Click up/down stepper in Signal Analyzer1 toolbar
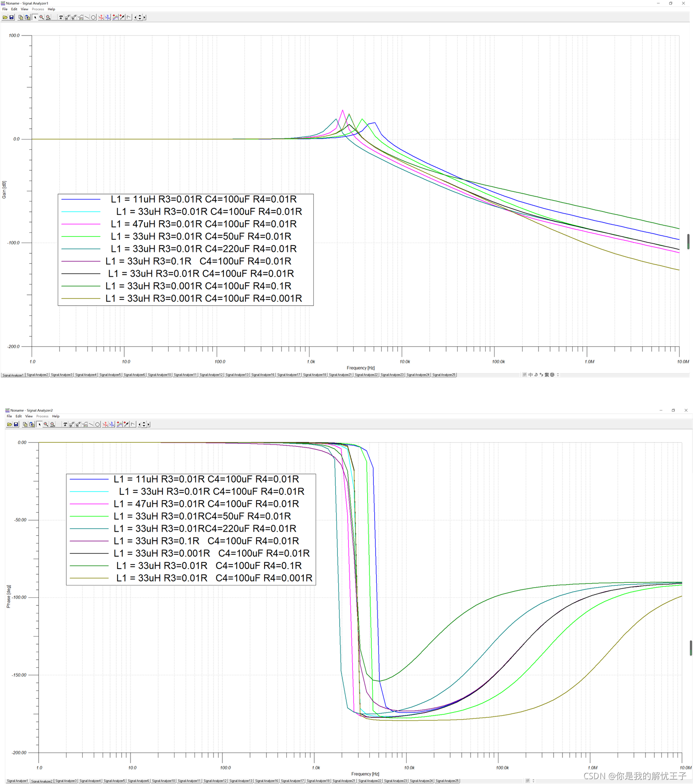The height and width of the screenshot is (784, 693). coord(140,17)
